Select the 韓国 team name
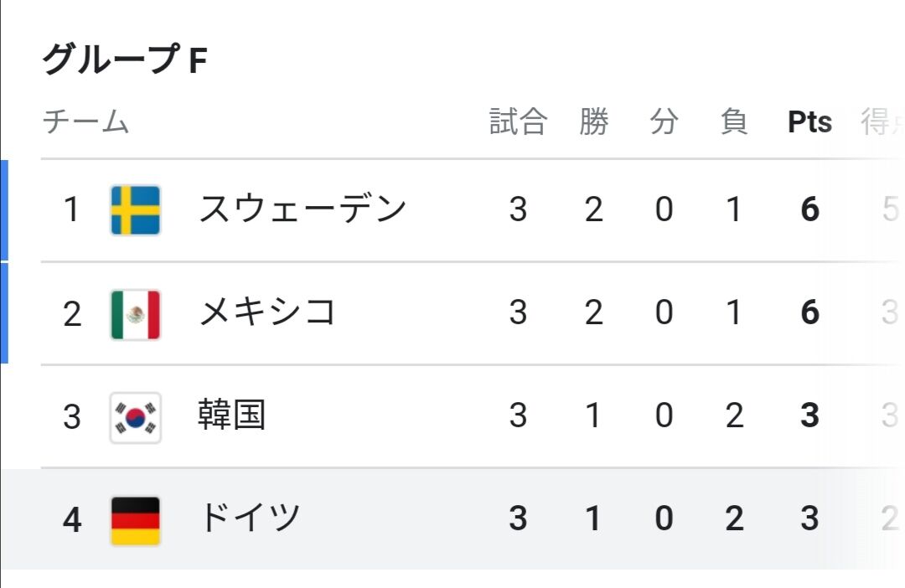This screenshot has height=588, width=905. click(x=231, y=415)
